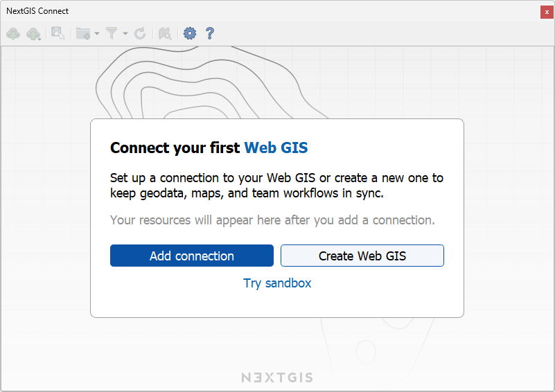Click the blue "Web GIS" heading text

(x=276, y=148)
